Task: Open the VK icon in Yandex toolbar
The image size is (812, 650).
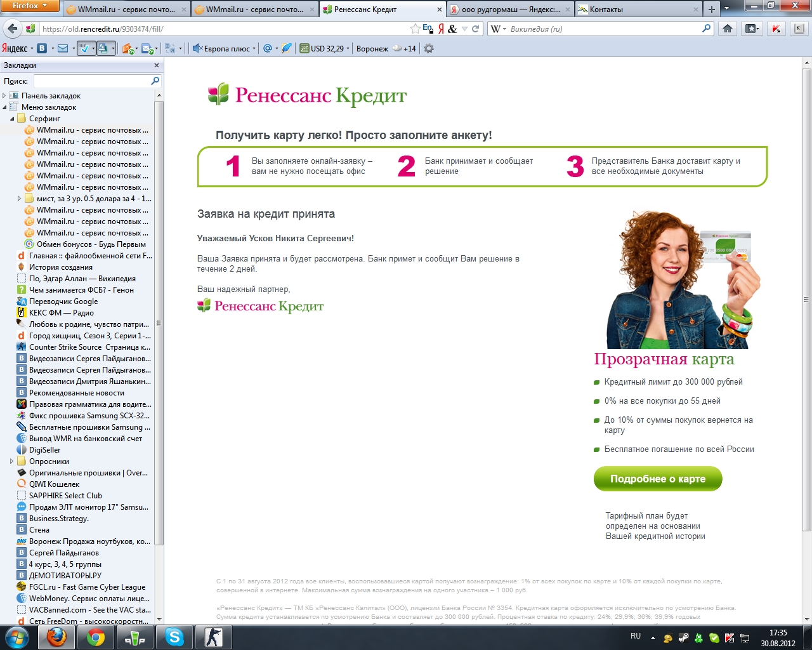Action: click(42, 48)
